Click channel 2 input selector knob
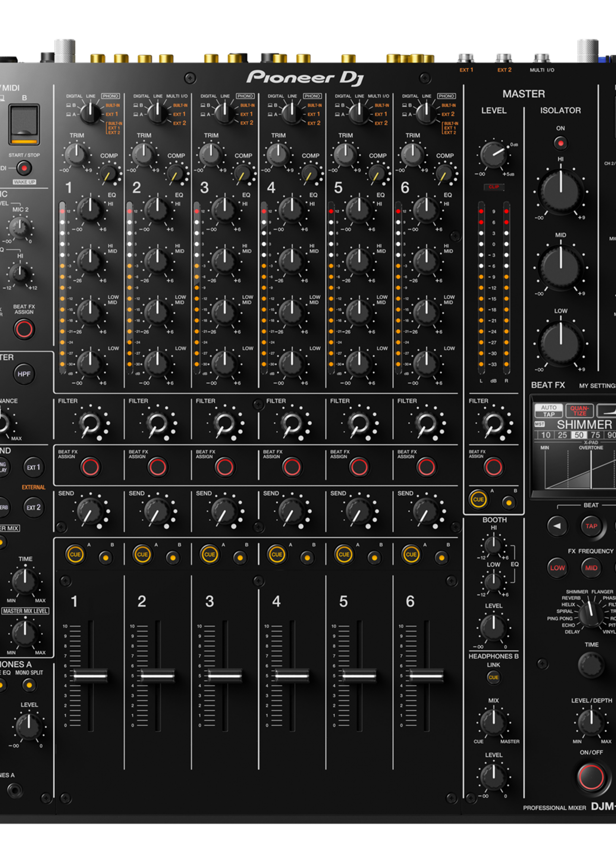Viewport: 616px width, 863px height. point(157,113)
